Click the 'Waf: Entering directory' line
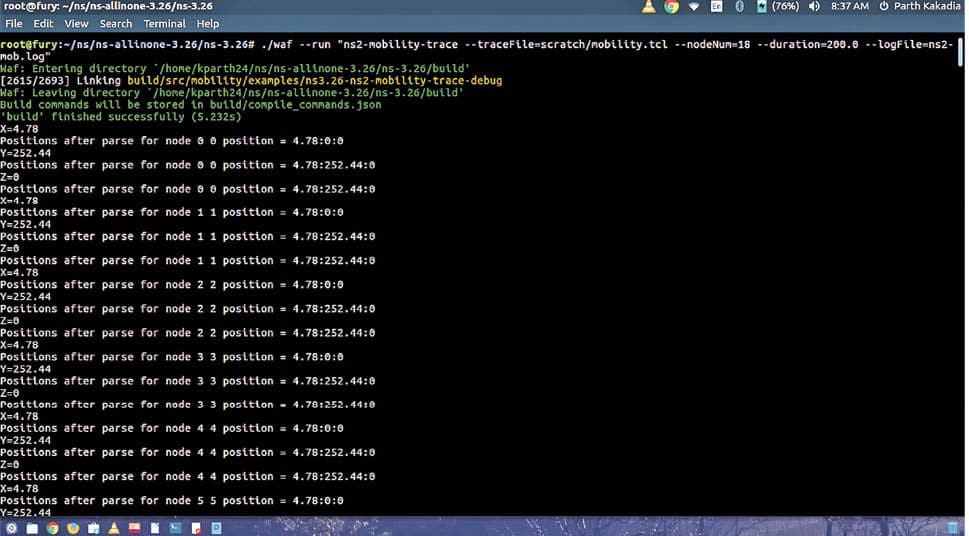This screenshot has height=536, width=969. (235, 69)
